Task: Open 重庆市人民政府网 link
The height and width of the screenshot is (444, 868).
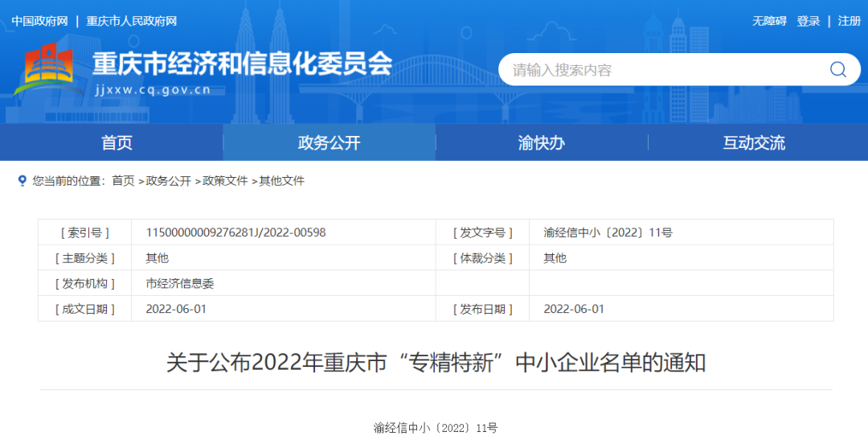Action: [131, 21]
